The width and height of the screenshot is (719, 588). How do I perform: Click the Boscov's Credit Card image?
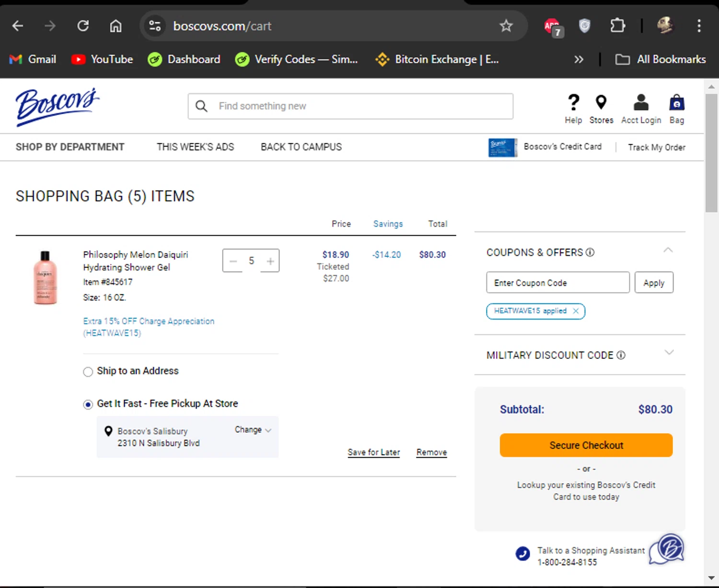tap(502, 147)
